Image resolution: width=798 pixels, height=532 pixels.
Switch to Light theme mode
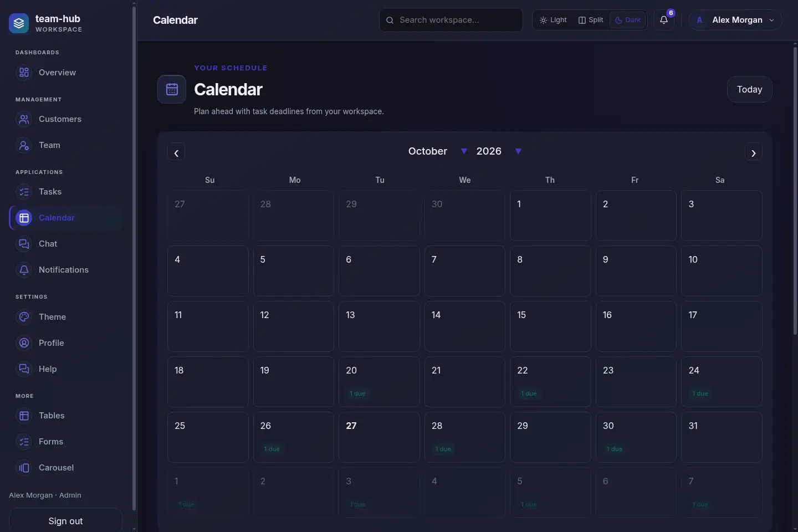pos(553,20)
